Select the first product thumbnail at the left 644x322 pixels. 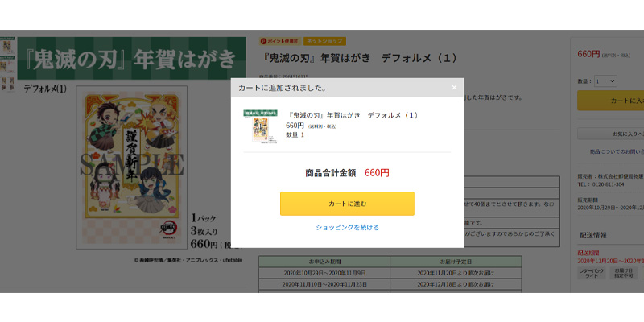tap(8, 45)
